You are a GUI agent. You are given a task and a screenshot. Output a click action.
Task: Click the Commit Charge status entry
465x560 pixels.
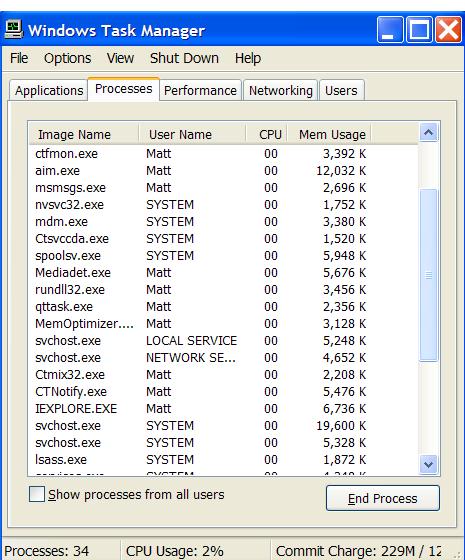point(359,551)
